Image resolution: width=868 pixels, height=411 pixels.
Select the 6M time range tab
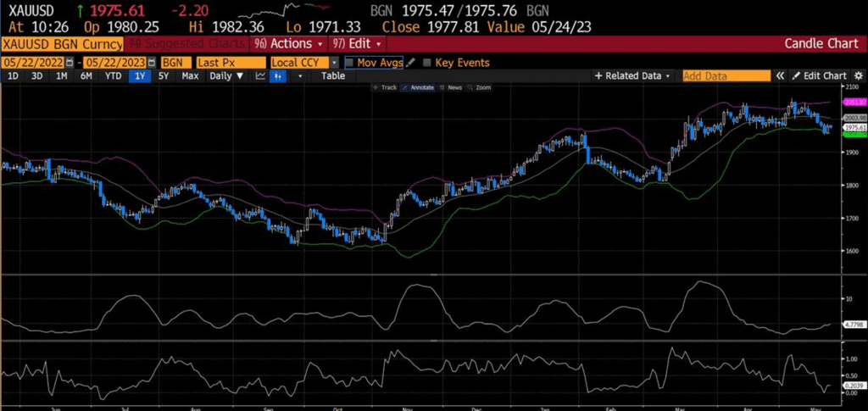pos(86,76)
